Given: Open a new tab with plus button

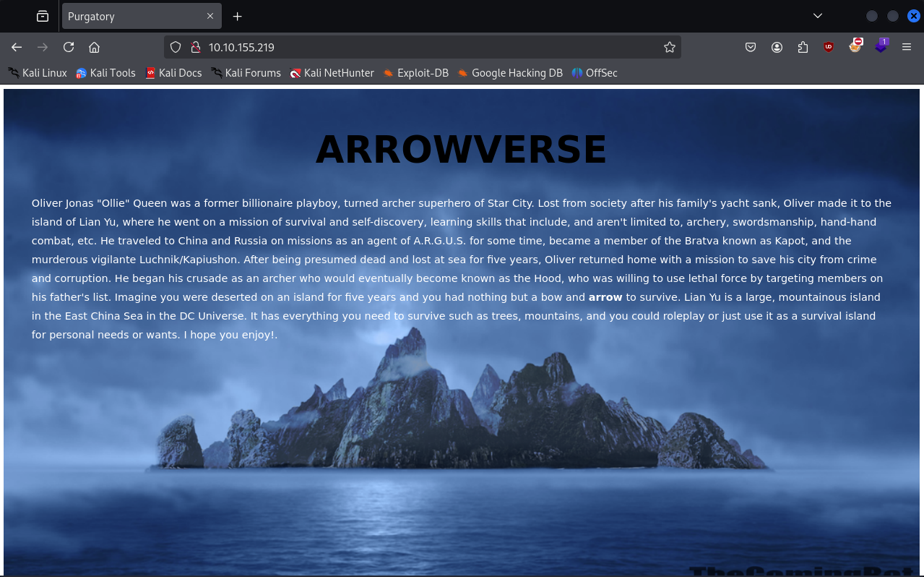Looking at the screenshot, I should (237, 16).
